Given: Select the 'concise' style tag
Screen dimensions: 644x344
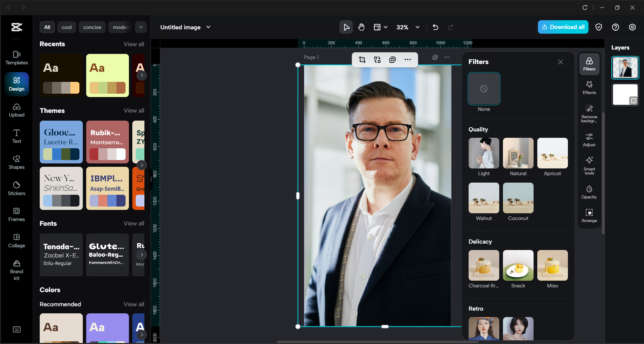Looking at the screenshot, I should click(92, 27).
